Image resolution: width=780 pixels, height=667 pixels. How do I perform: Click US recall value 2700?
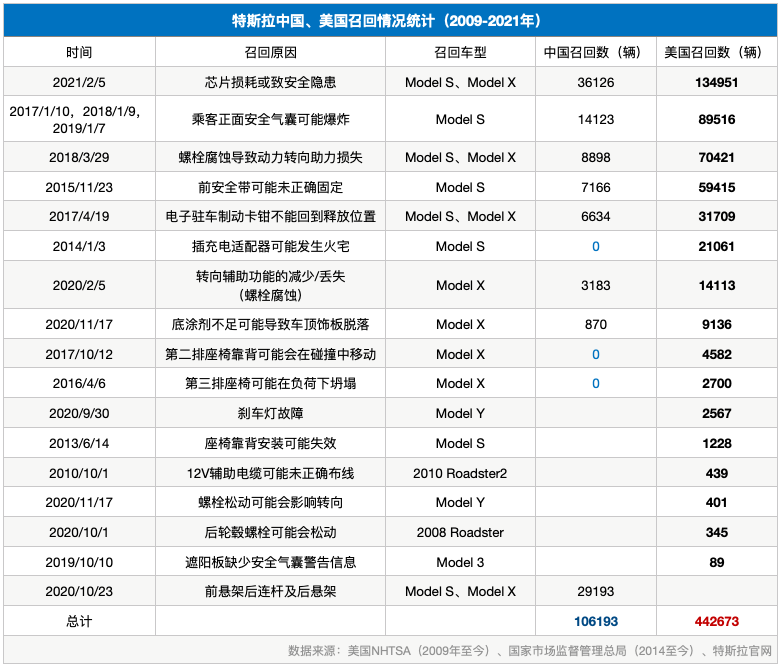pos(716,383)
